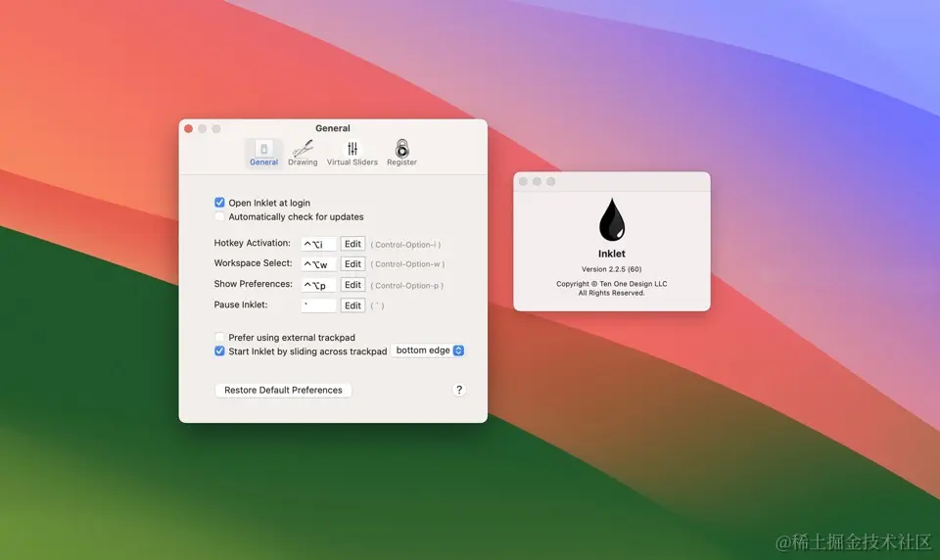Screen dimensions: 940x560
Task: Click the Version 2.2.5 (60) text
Action: [x=611, y=269]
